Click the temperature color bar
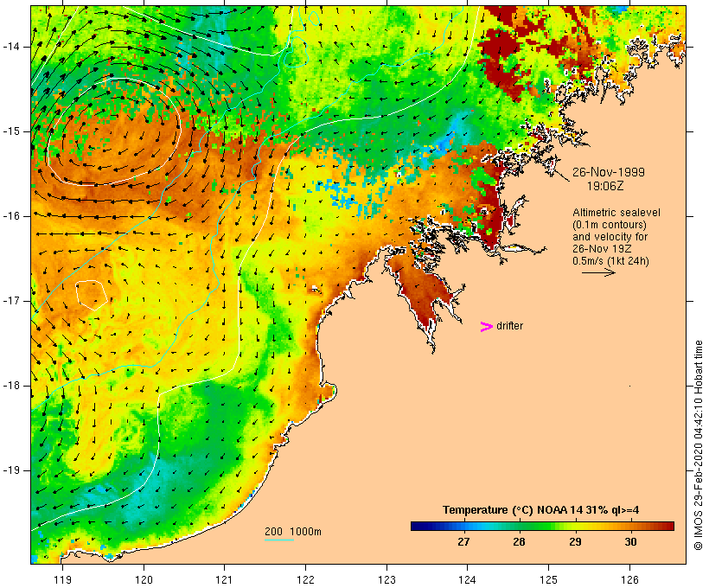 [542, 526]
